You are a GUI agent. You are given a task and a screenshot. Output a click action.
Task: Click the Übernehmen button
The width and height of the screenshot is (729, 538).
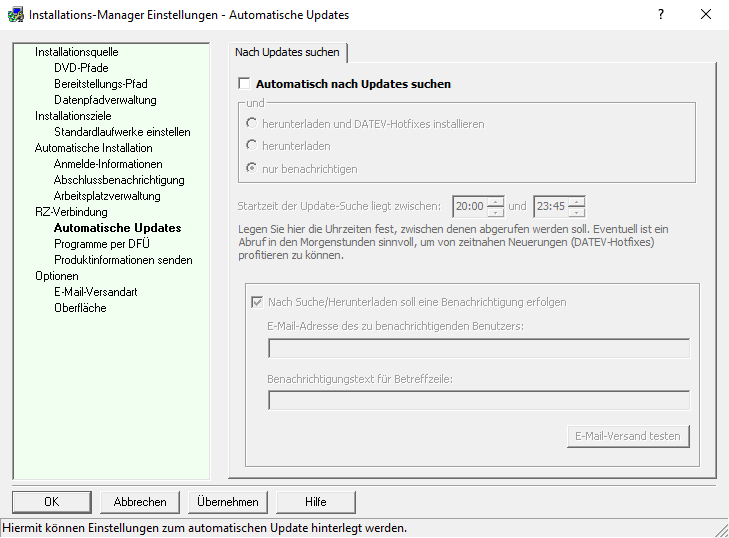[227, 502]
